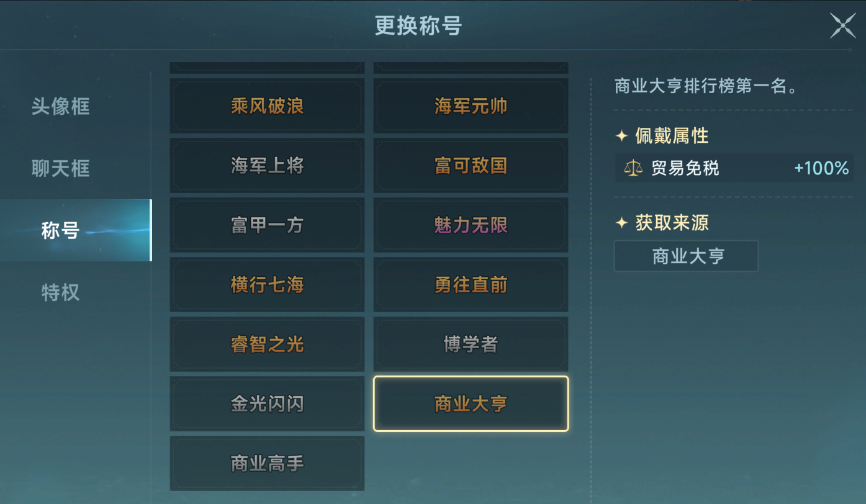Click the scales icon beside 贸易免税
This screenshot has width=866, height=504.
pos(633,168)
